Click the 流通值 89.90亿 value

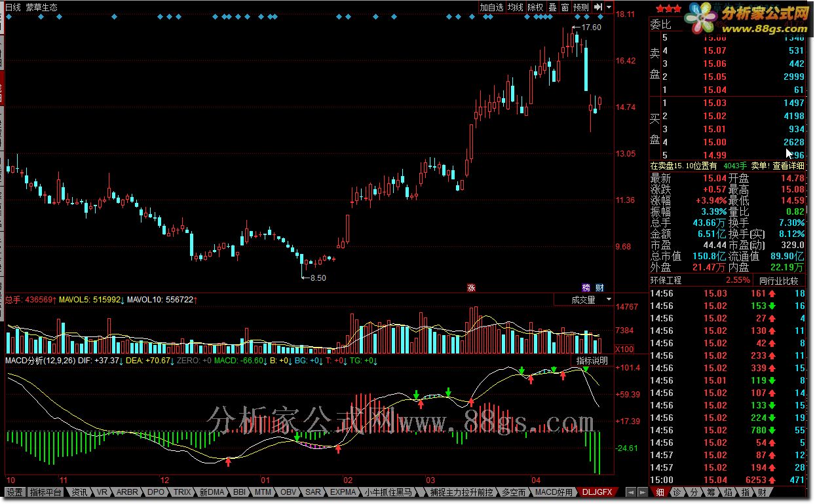point(789,256)
